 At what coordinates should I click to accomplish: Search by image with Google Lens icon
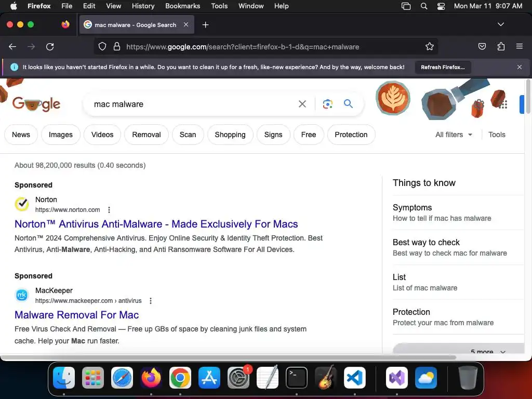click(x=327, y=104)
